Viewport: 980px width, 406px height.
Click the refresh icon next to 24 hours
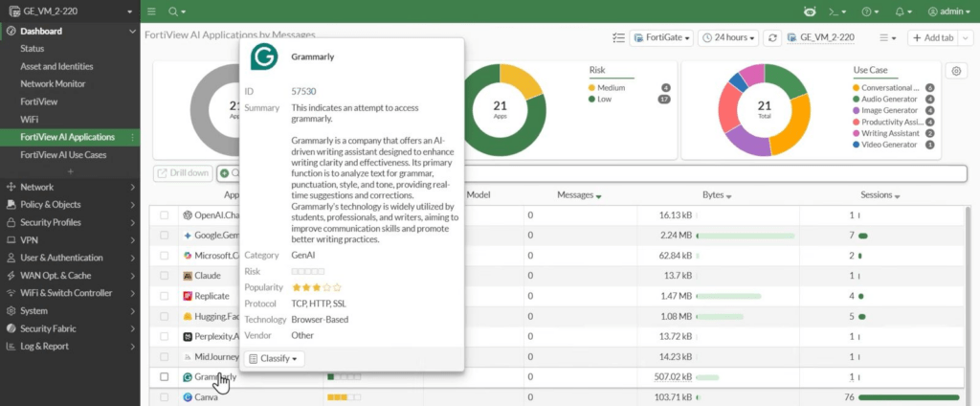click(x=772, y=37)
